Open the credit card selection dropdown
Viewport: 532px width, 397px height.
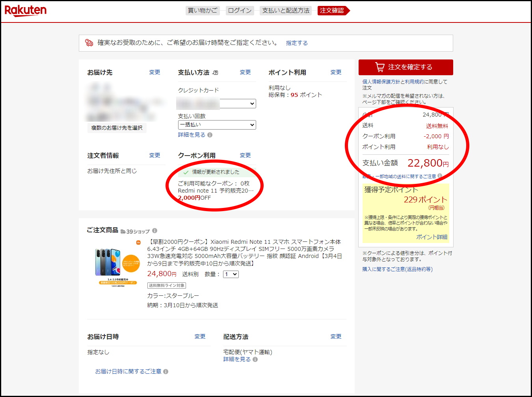217,104
